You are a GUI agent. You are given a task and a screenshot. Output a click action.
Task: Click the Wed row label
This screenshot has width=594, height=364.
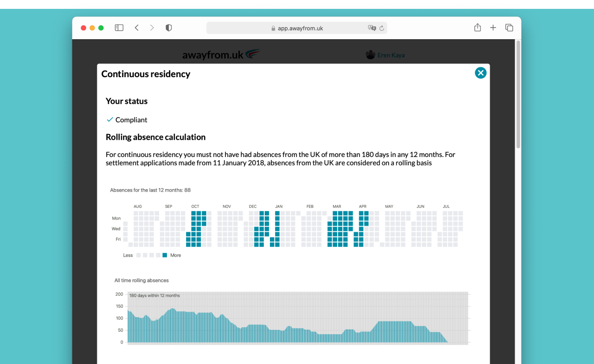tap(116, 229)
